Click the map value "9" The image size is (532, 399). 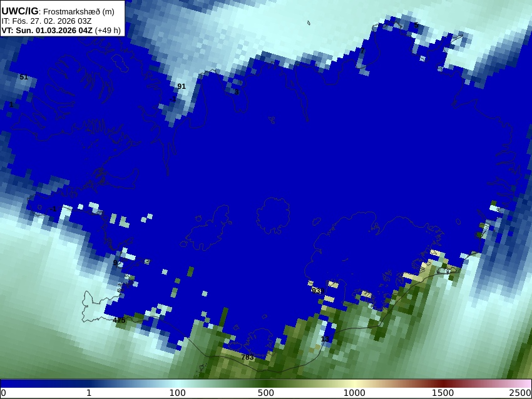[115, 263]
